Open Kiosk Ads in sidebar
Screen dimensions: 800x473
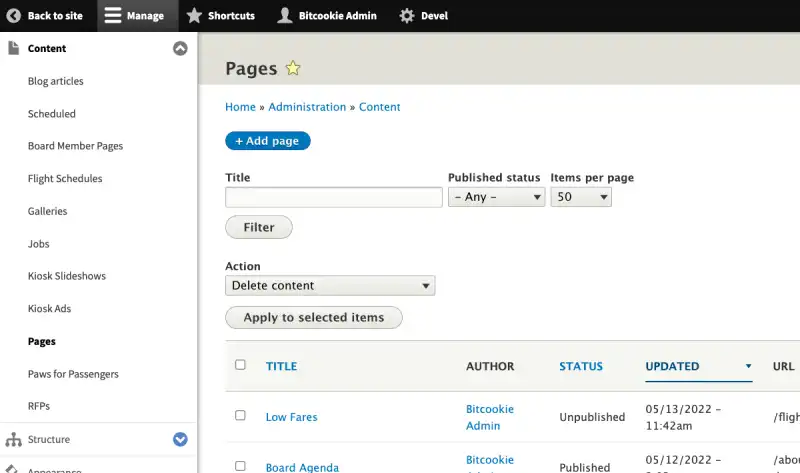click(49, 309)
